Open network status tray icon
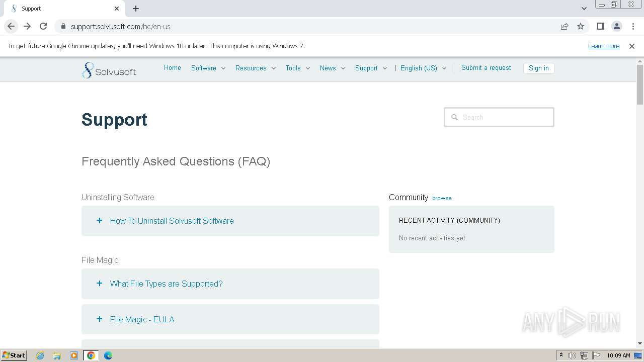 (x=584, y=355)
